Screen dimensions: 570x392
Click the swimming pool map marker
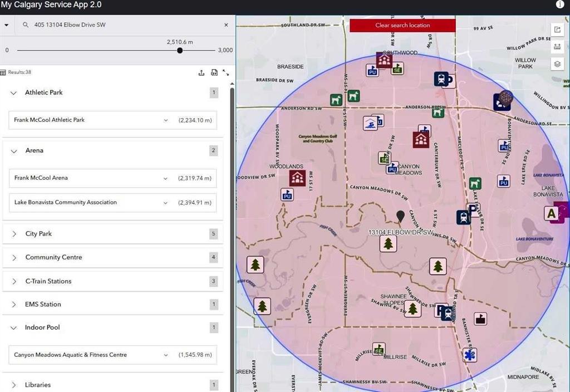point(370,124)
